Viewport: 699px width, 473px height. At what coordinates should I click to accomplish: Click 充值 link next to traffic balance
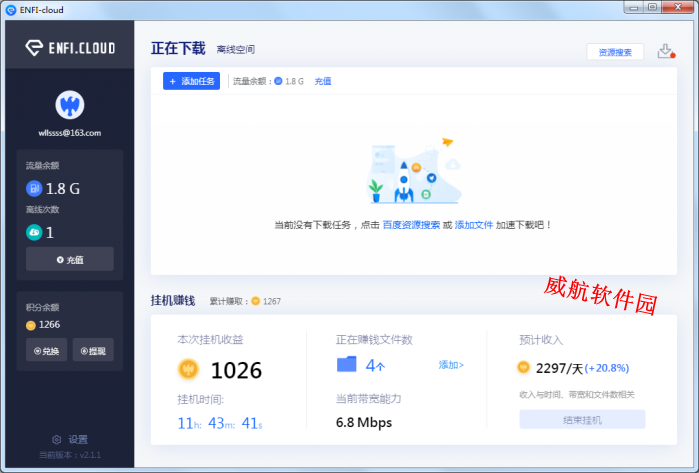tap(323, 81)
